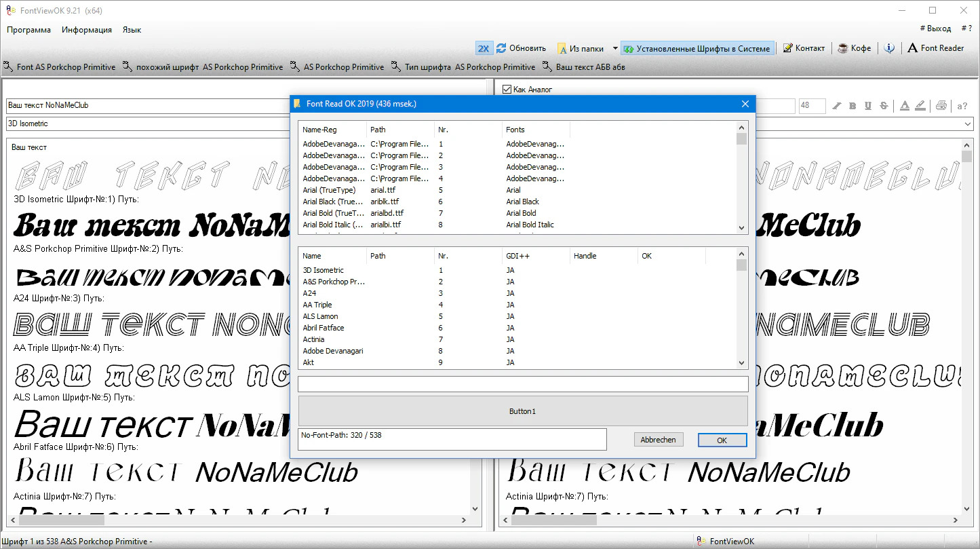The width and height of the screenshot is (980, 549).
Task: Click the No-Font-Path: 320 / 538 status text
Action: pyautogui.click(x=342, y=435)
